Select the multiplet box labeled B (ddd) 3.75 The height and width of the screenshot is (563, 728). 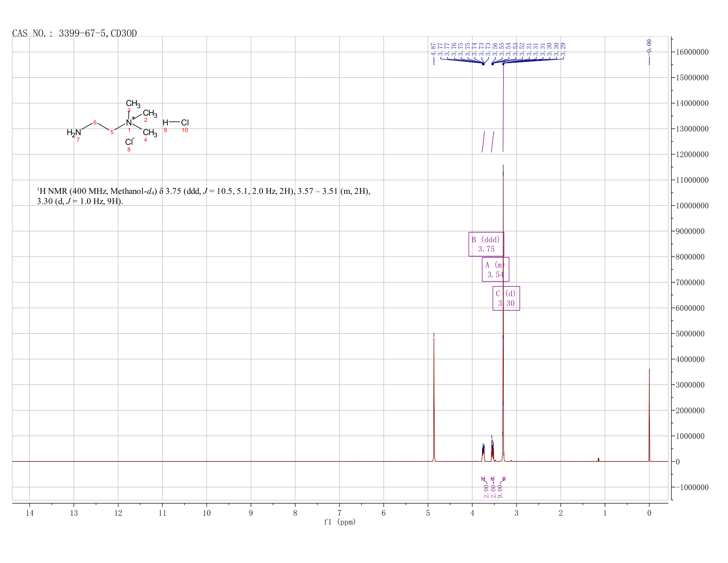coord(486,244)
